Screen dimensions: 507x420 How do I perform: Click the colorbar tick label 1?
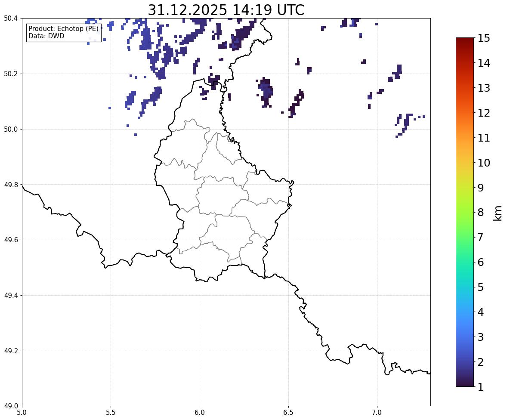(480, 387)
